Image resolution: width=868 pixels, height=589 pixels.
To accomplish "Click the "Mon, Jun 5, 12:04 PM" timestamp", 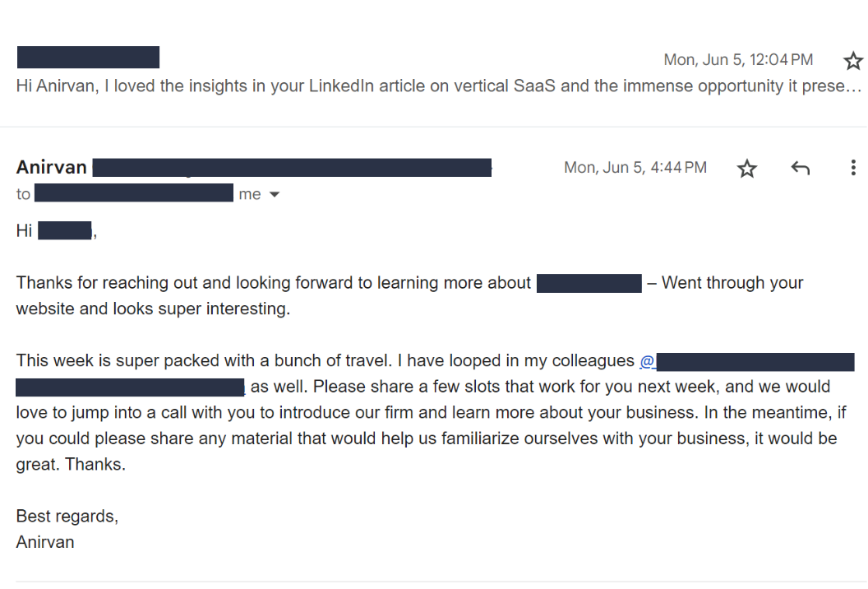I will coord(738,60).
